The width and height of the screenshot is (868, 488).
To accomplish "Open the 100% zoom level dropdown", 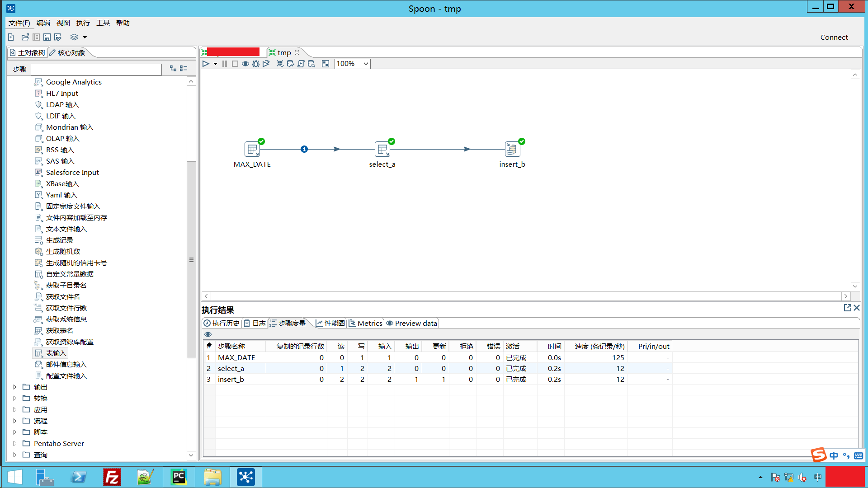I will 366,64.
